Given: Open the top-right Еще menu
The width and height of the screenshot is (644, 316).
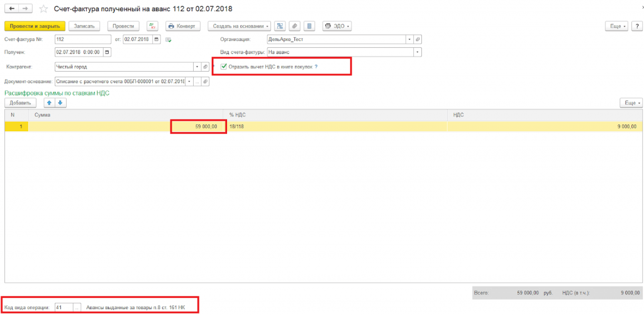Looking at the screenshot, I should 618,26.
